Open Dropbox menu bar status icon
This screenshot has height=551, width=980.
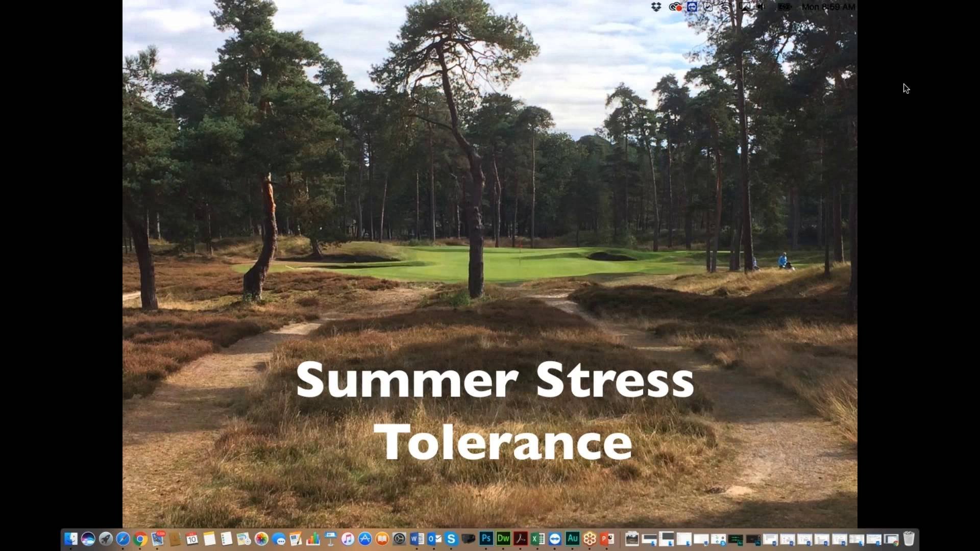(656, 7)
